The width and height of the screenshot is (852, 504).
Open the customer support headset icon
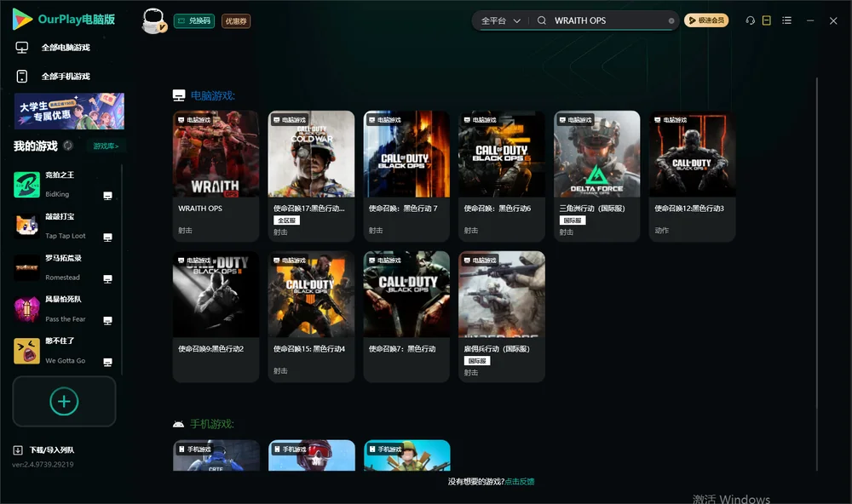pos(751,20)
